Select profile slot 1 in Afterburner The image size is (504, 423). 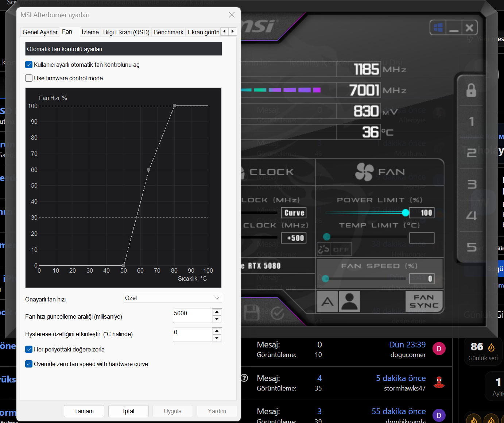(472, 122)
